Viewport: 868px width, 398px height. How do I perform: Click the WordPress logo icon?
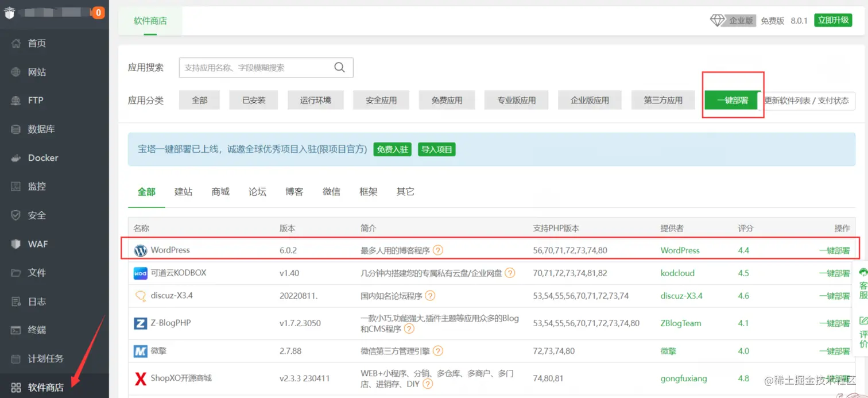coord(140,250)
